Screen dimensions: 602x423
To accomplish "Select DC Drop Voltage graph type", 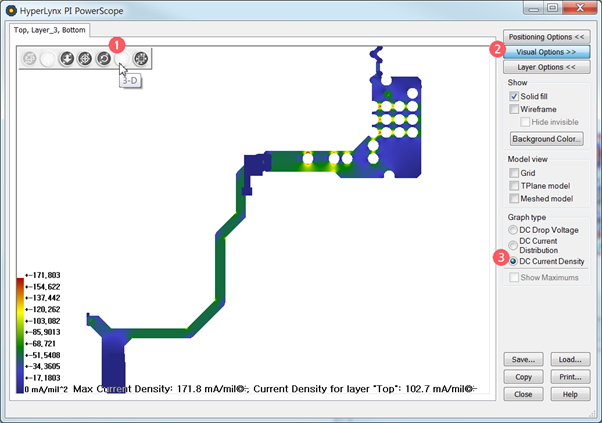I will tap(513, 230).
